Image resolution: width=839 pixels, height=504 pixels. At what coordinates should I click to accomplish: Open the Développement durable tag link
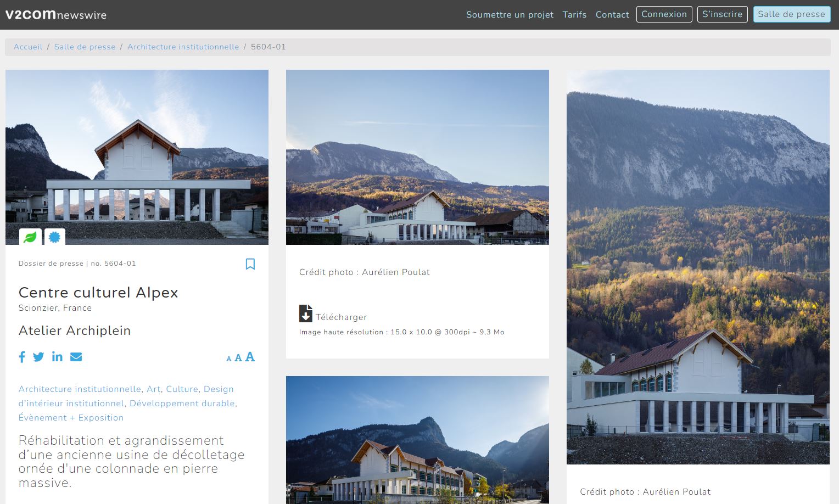click(182, 404)
